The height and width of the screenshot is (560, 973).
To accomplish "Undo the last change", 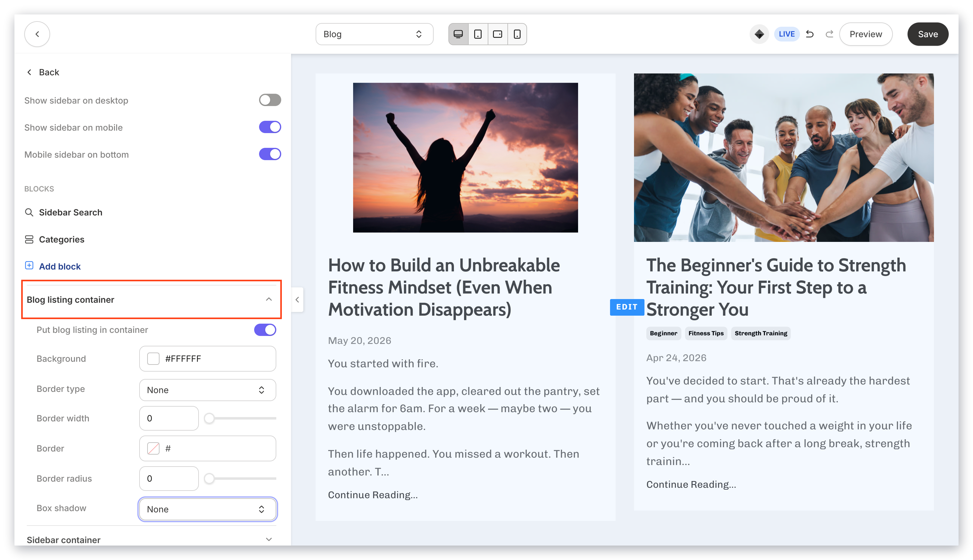I will (x=810, y=34).
